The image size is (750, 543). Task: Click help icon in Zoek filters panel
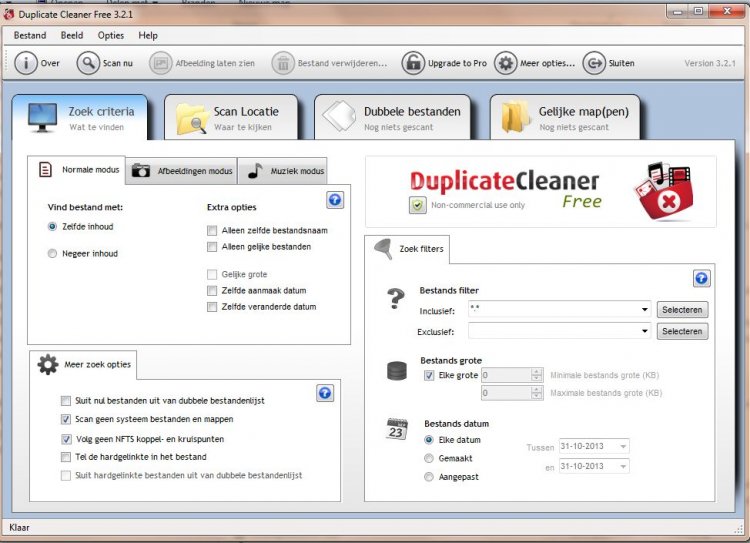[x=701, y=279]
